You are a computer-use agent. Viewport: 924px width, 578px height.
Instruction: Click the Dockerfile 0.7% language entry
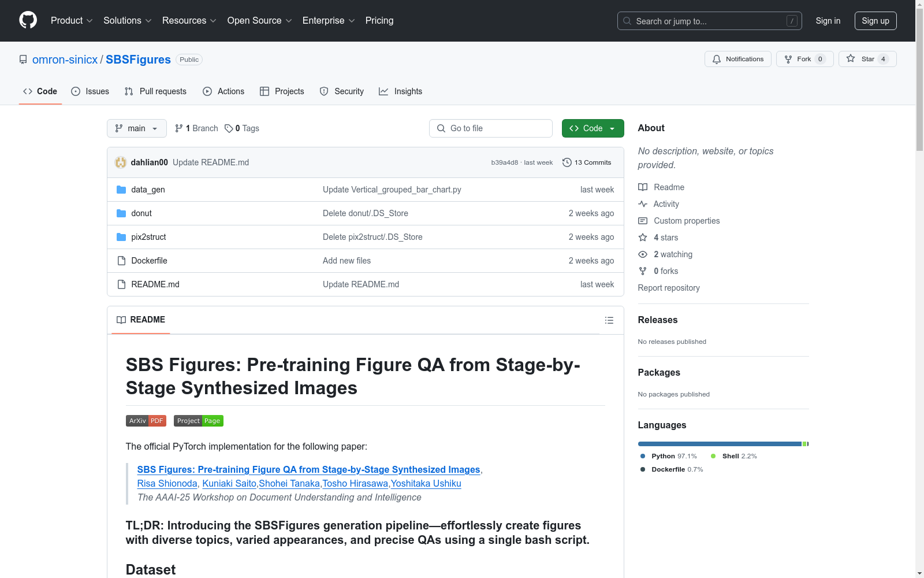[672, 469]
